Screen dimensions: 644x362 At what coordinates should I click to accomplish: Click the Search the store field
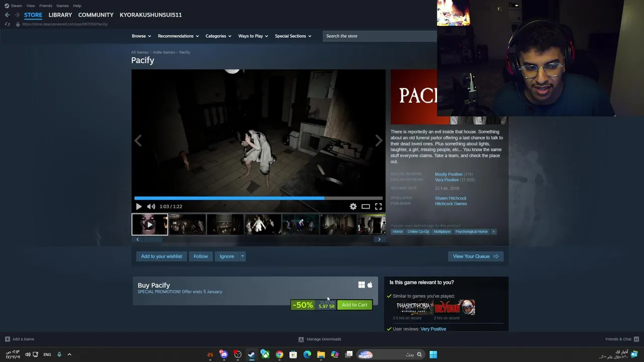click(x=380, y=36)
